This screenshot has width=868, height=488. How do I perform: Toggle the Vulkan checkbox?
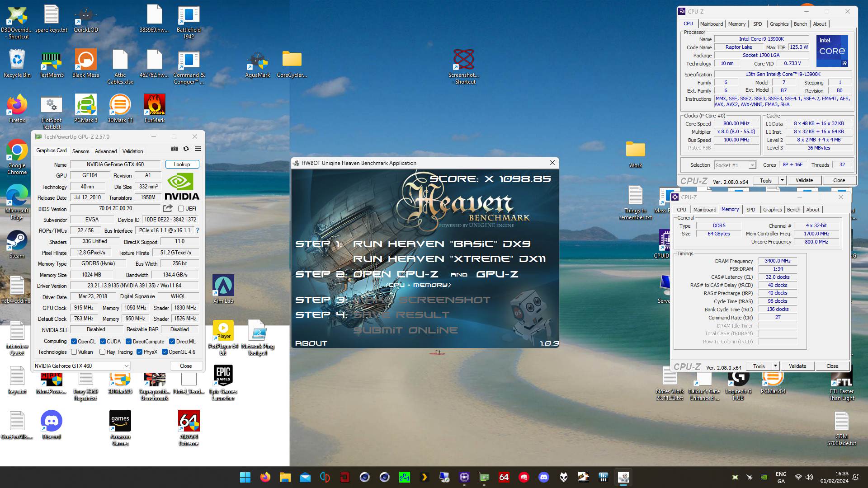[x=74, y=352]
